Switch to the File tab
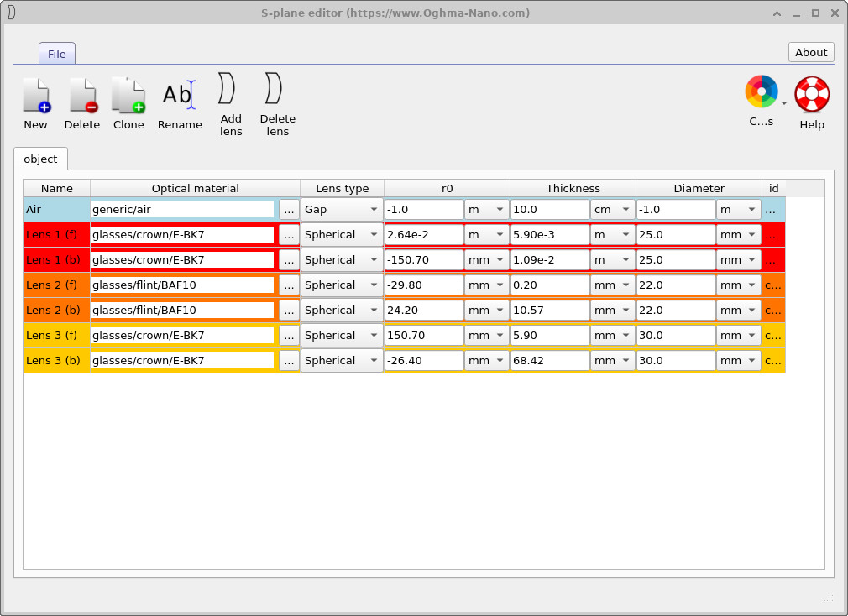 coord(56,53)
